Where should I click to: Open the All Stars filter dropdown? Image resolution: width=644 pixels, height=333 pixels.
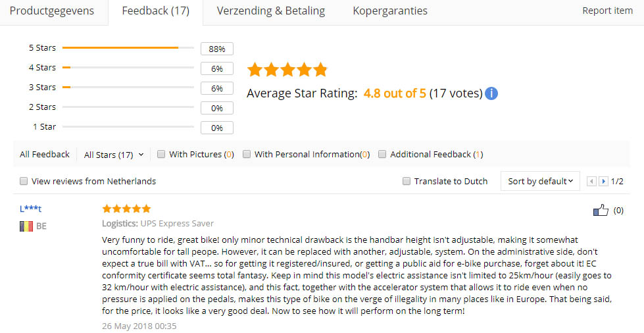pyautogui.click(x=114, y=155)
